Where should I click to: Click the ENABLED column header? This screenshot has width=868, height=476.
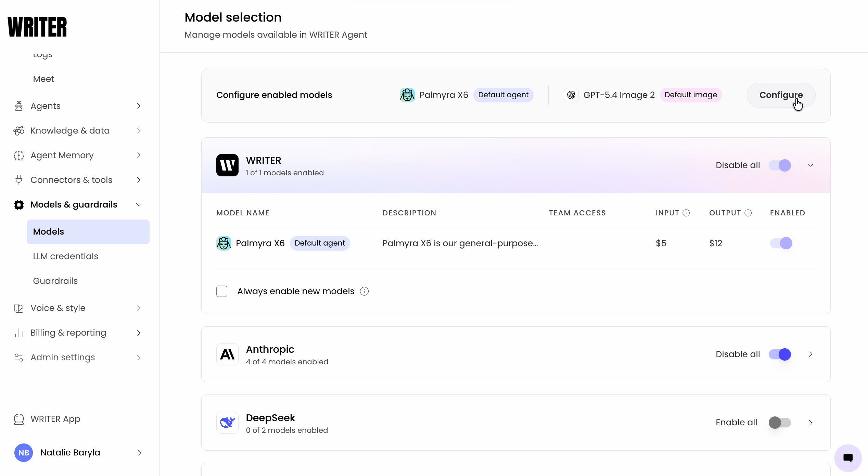pyautogui.click(x=788, y=213)
